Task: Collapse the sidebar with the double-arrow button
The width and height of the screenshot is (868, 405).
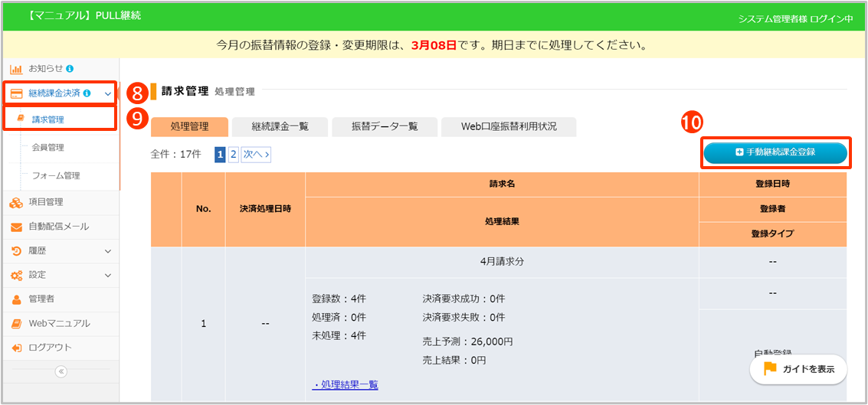Action: point(61,372)
